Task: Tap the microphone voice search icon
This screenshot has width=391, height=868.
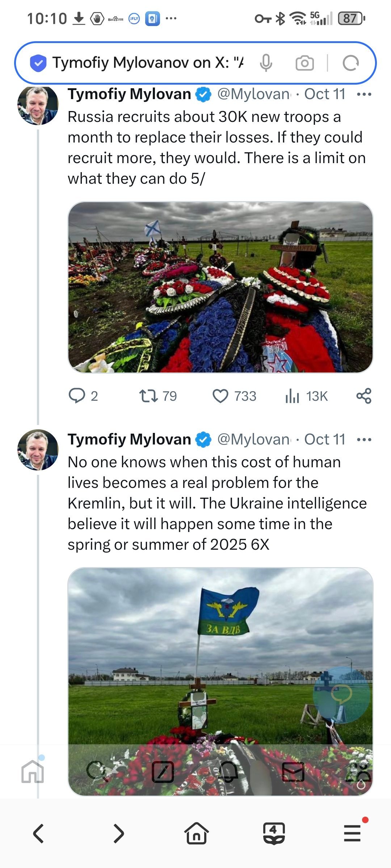Action: tap(266, 63)
